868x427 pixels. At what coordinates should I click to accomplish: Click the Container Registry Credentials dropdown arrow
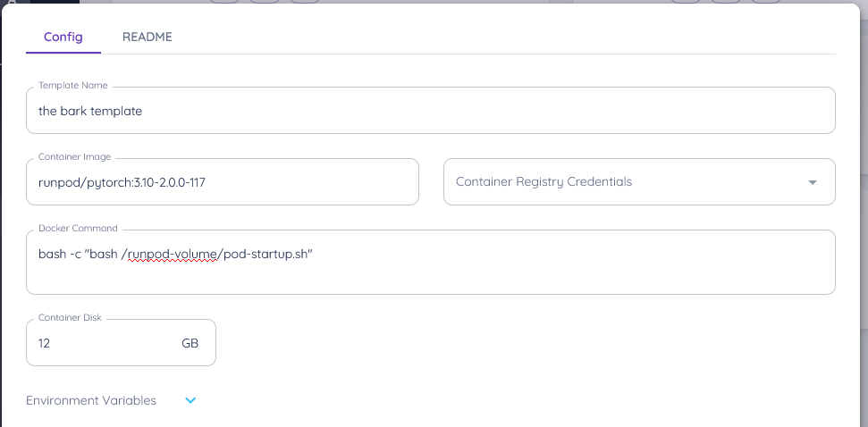[813, 182]
